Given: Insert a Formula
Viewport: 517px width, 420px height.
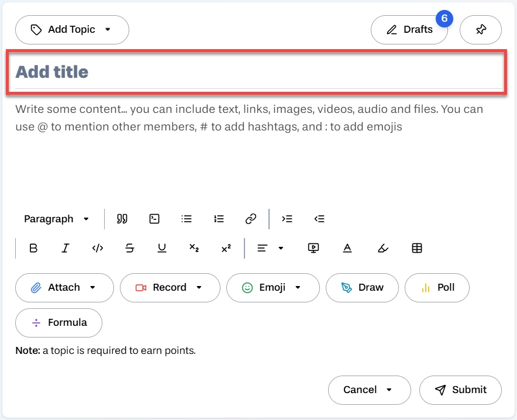Looking at the screenshot, I should (58, 323).
